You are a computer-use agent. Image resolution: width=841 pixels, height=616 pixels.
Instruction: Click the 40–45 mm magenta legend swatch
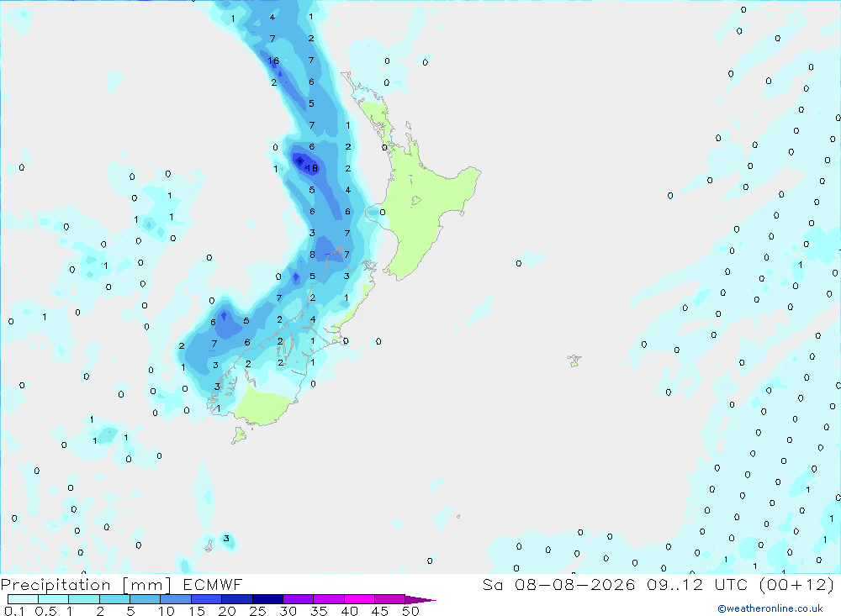(359, 599)
